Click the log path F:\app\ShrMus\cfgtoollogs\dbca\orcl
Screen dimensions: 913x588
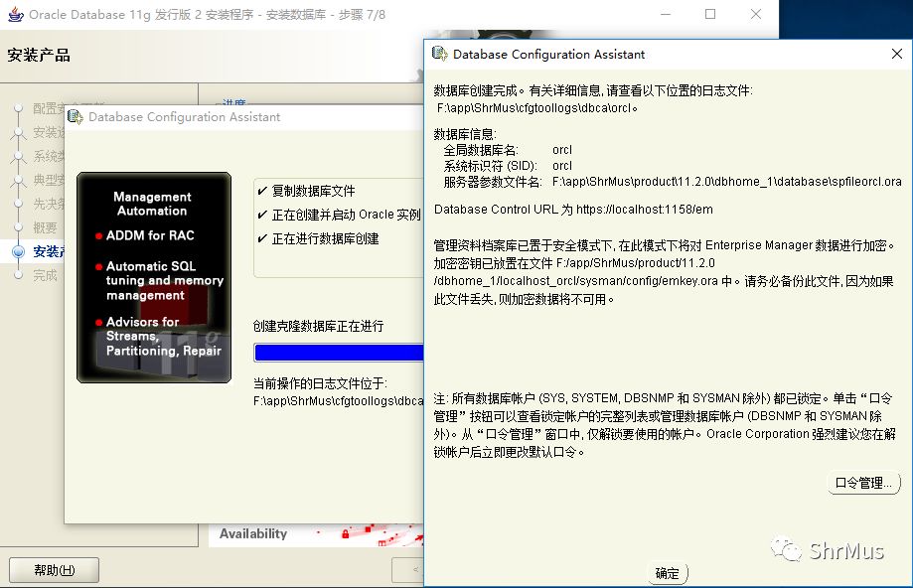(x=536, y=108)
